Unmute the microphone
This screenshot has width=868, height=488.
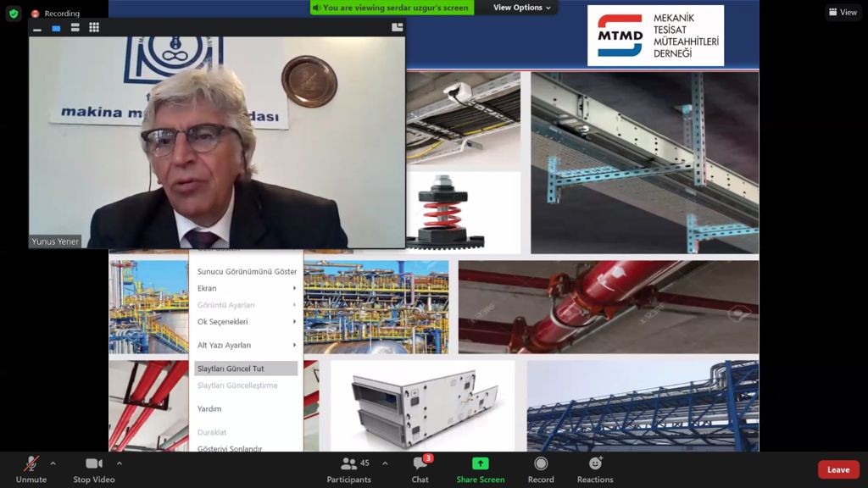[31, 469]
